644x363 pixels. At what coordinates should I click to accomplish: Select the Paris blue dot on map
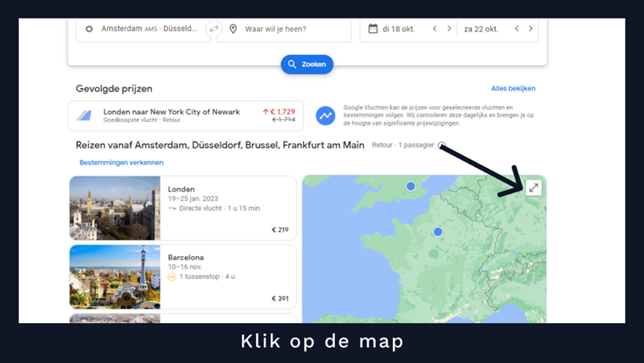(438, 232)
